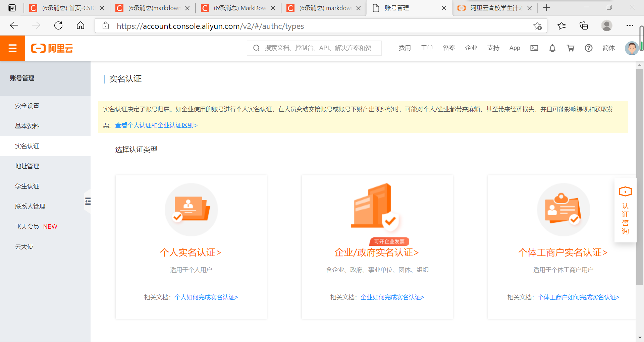Refresh the current browser page
The width and height of the screenshot is (644, 342).
tap(58, 25)
